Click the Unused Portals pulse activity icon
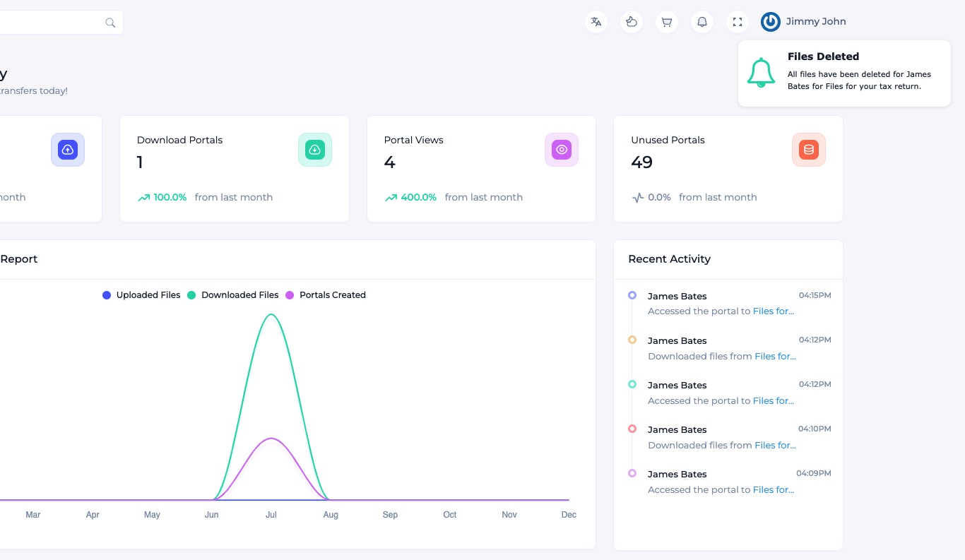 coord(638,198)
